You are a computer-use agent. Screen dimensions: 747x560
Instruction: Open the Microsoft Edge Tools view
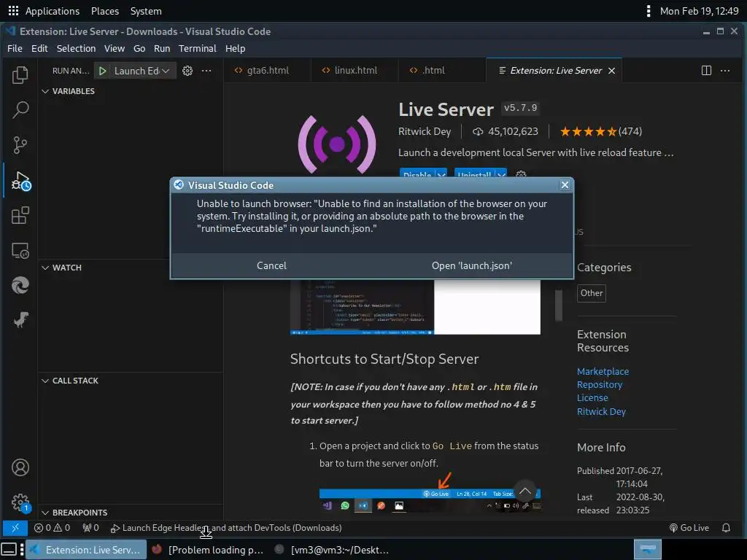pyautogui.click(x=20, y=285)
